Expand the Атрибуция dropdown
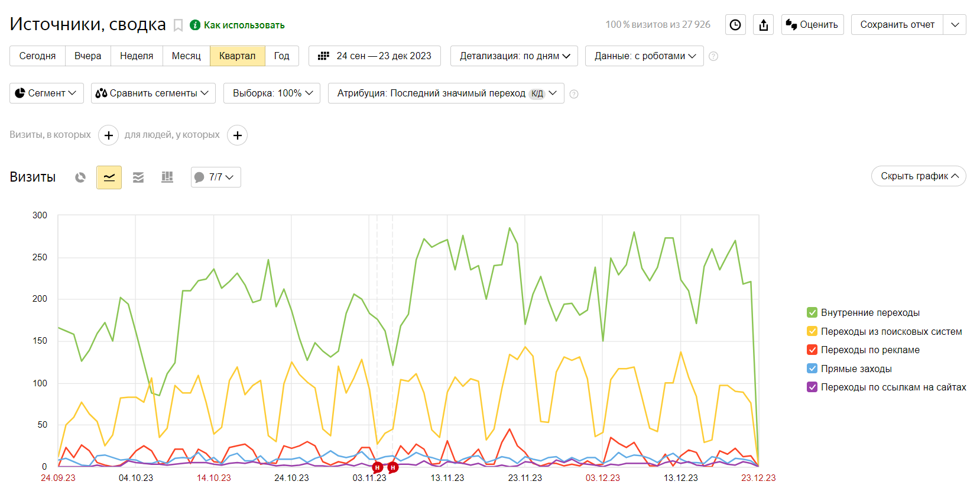 tap(446, 93)
